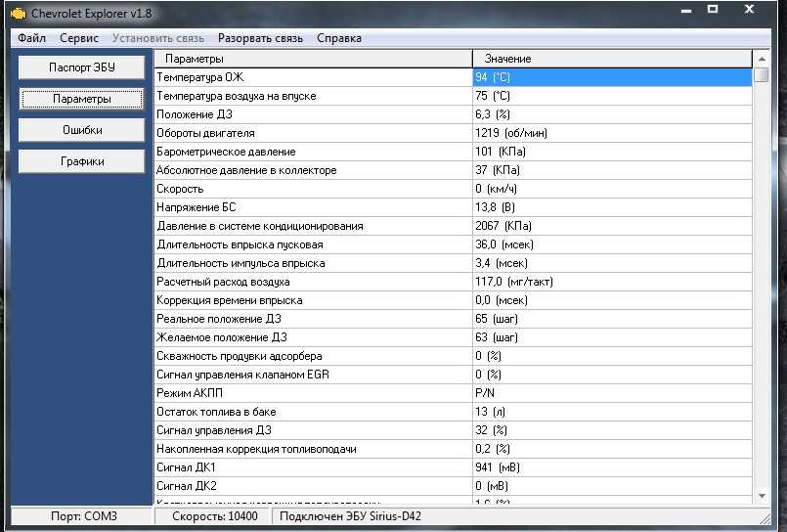The height and width of the screenshot is (532, 787).
Task: Click the P/N value
Action: (484, 393)
